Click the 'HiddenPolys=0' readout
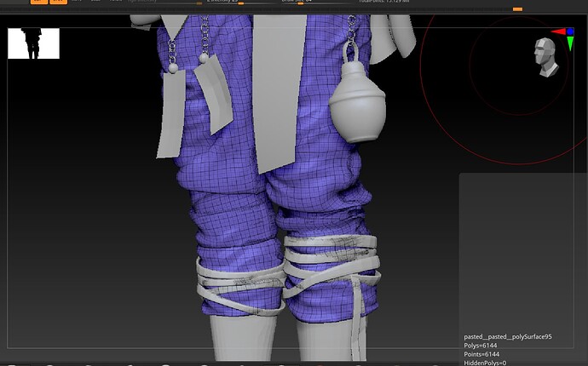 (x=485, y=363)
